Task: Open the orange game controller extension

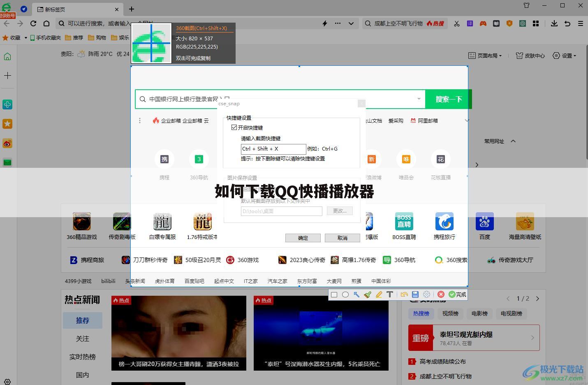Action: point(483,23)
